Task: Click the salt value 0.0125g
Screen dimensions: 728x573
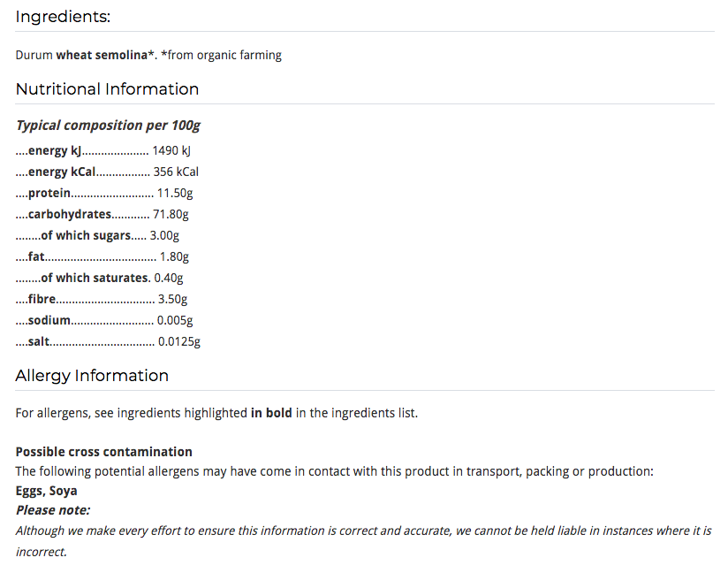Action: pyautogui.click(x=179, y=341)
